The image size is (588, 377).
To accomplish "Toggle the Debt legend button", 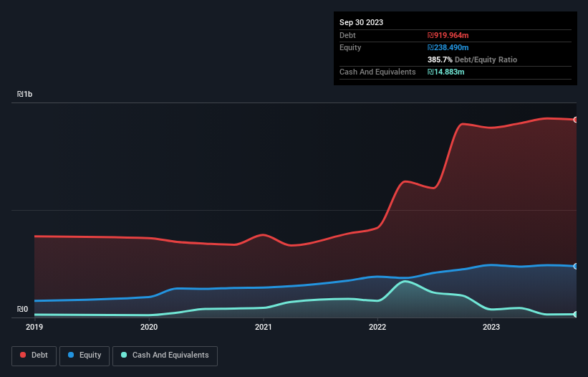I will [x=34, y=355].
